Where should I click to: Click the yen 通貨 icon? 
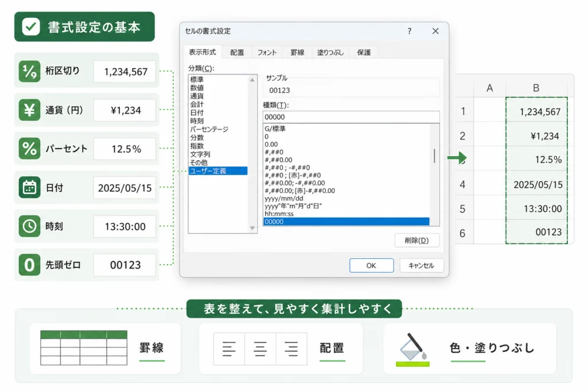30,110
